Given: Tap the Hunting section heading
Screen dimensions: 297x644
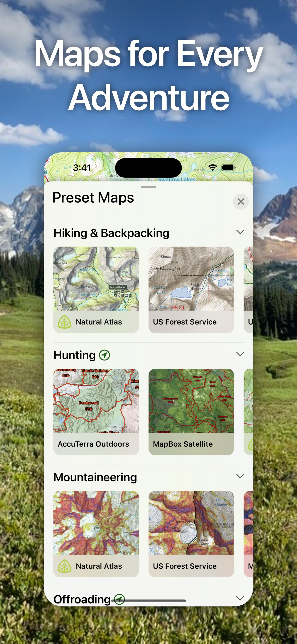Looking at the screenshot, I should click(75, 355).
